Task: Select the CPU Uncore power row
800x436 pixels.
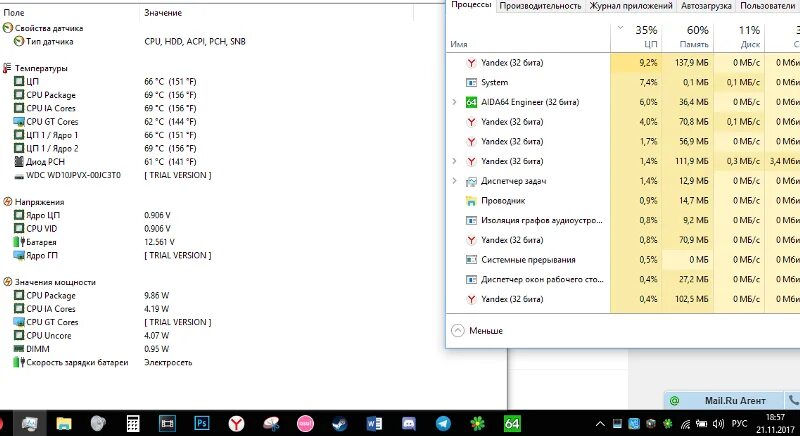Action: [91, 336]
